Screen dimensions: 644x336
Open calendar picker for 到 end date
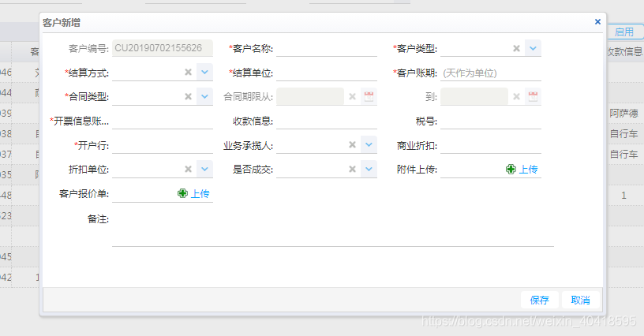[533, 96]
